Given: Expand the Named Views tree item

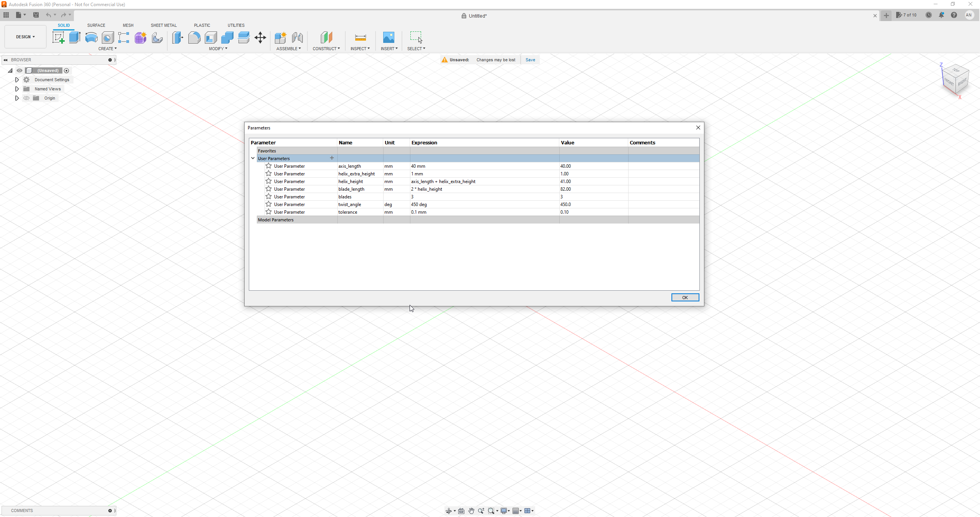Looking at the screenshot, I should [x=16, y=89].
